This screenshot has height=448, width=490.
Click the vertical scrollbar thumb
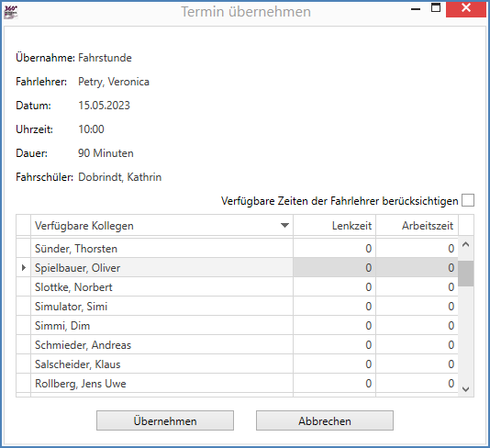pos(465,274)
